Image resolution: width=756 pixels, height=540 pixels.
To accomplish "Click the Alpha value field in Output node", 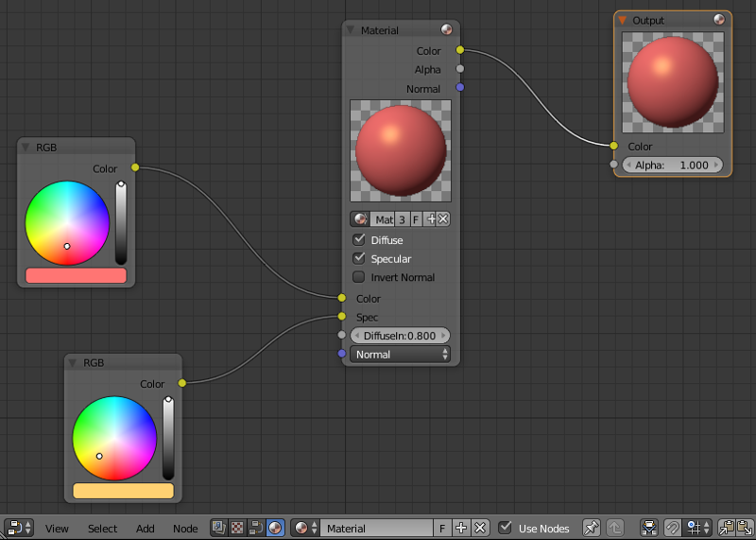I will [x=672, y=165].
